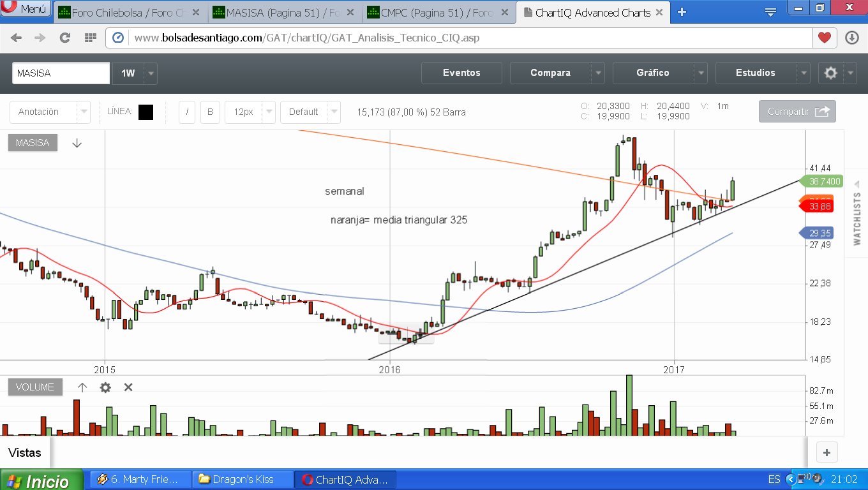Close the Foro Chilebolsa tab
The width and height of the screenshot is (868, 490).
tap(195, 12)
